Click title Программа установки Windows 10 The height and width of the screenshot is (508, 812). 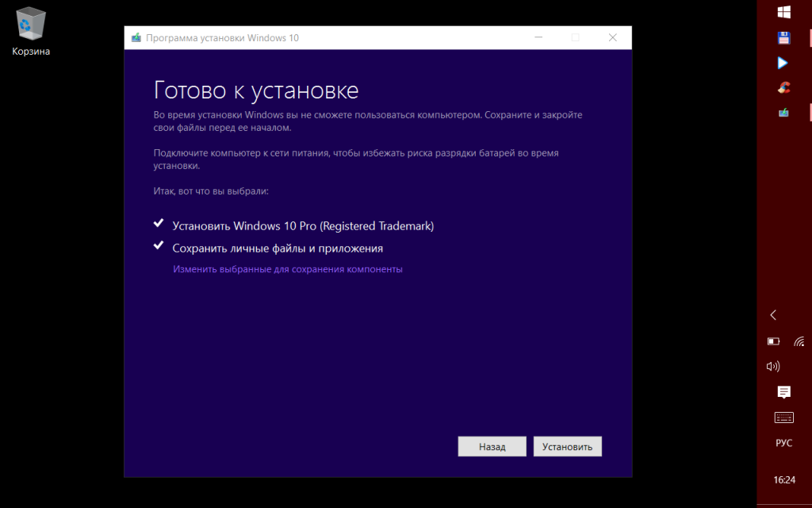[x=222, y=38]
